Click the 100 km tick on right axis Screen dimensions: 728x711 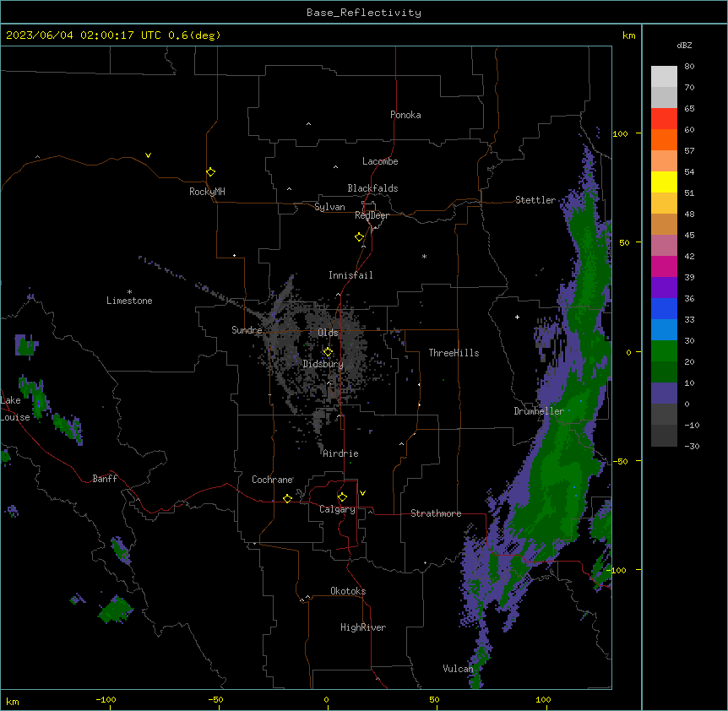click(620, 133)
